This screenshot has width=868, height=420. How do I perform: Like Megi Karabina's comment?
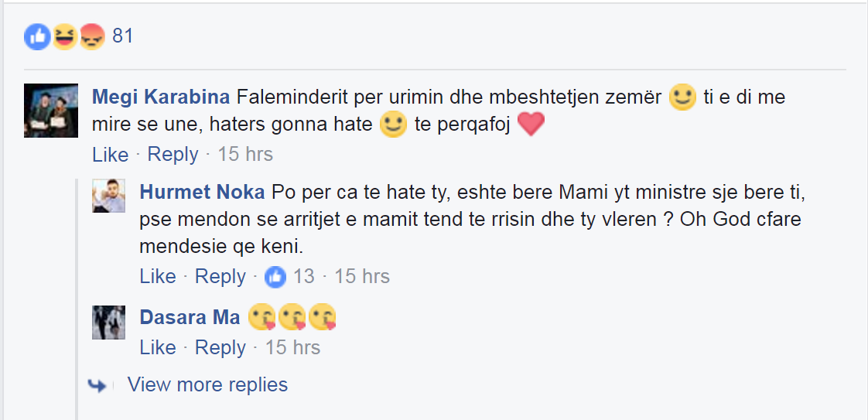click(110, 154)
